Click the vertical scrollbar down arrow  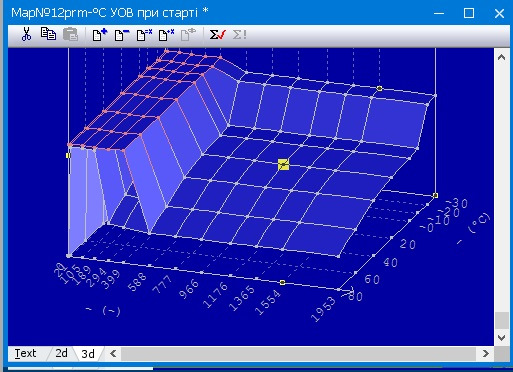pyautogui.click(x=501, y=338)
